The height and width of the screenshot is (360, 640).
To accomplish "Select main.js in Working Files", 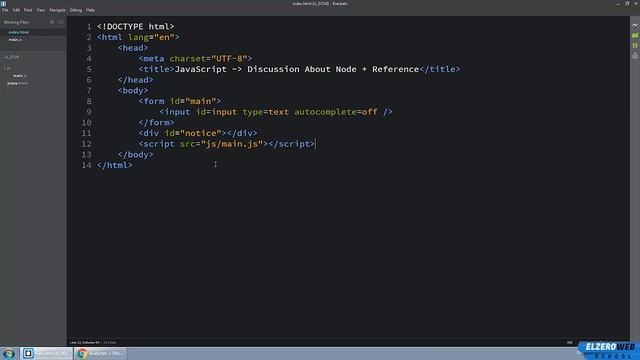I will coord(16,40).
